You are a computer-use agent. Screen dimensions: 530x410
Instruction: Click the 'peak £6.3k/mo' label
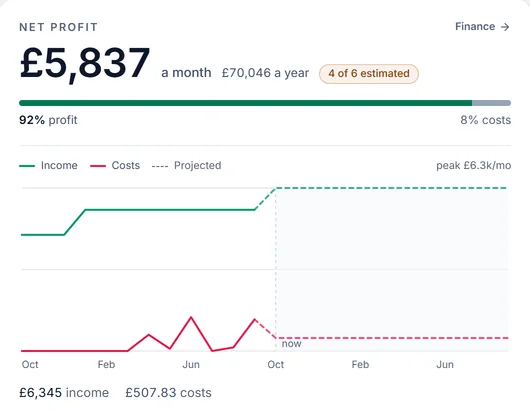(474, 166)
